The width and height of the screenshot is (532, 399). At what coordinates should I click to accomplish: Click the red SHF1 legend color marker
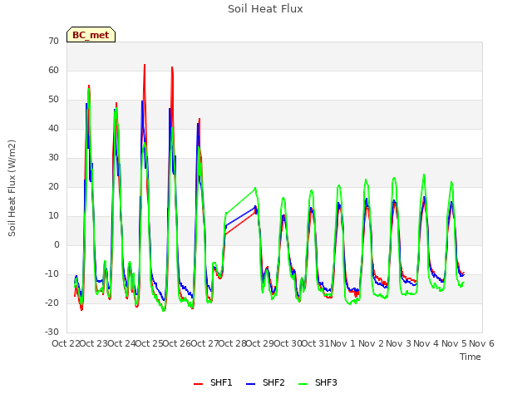[x=198, y=384]
